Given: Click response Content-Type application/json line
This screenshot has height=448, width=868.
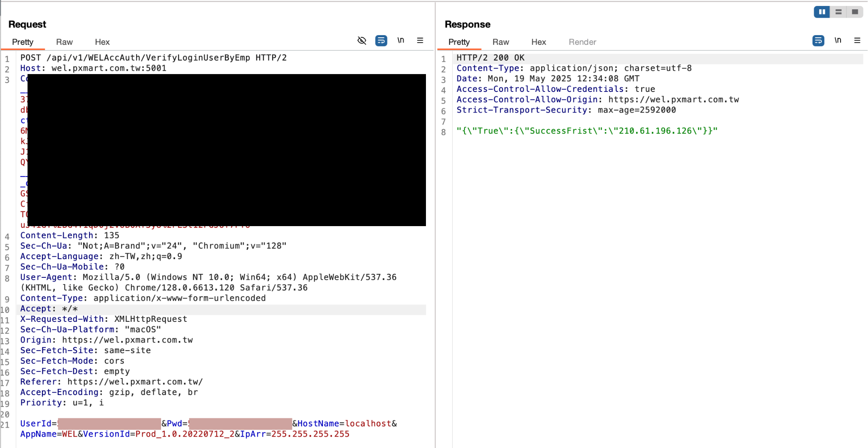Looking at the screenshot, I should tap(574, 68).
